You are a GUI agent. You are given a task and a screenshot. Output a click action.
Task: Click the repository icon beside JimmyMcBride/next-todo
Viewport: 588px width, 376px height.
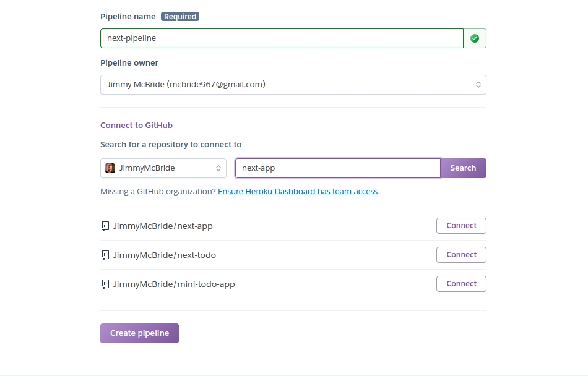pos(105,255)
